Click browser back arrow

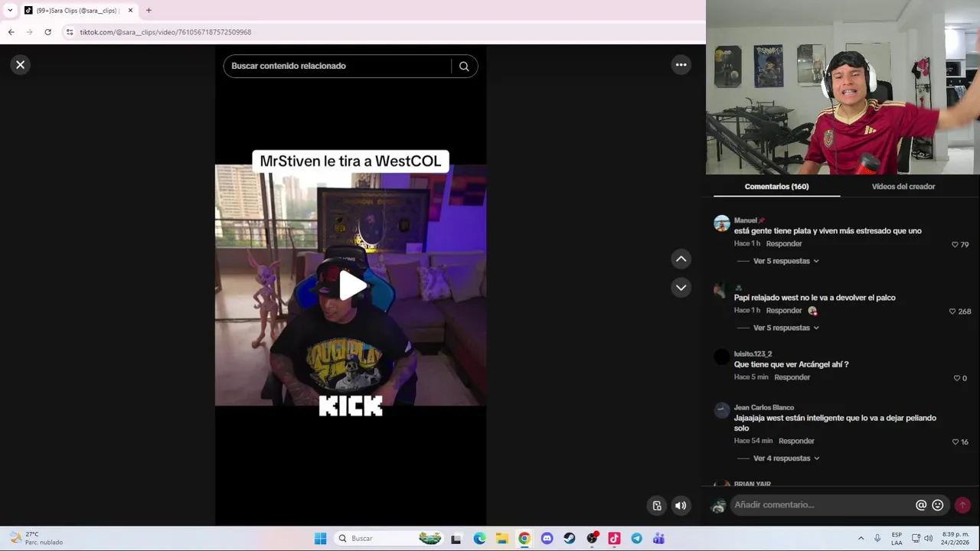[x=11, y=32]
